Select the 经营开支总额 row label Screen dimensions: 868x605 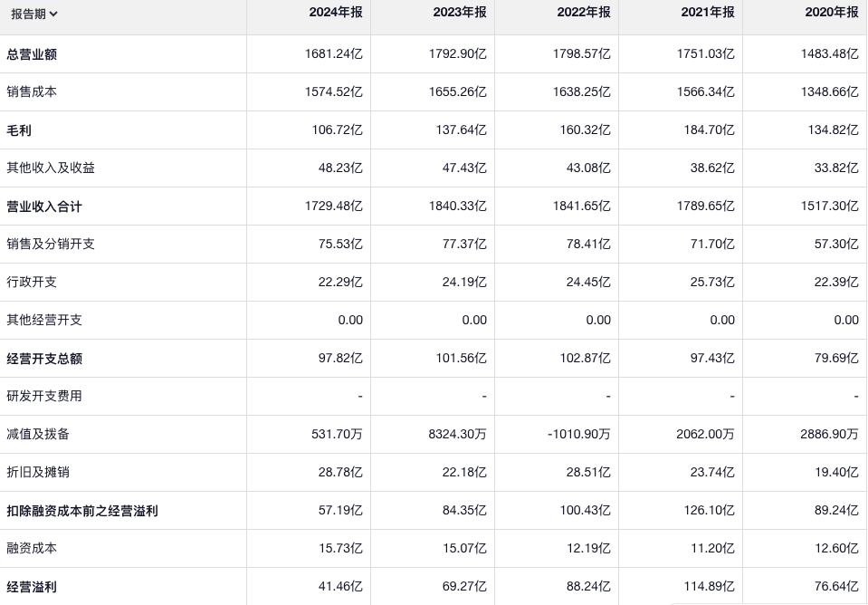44,359
